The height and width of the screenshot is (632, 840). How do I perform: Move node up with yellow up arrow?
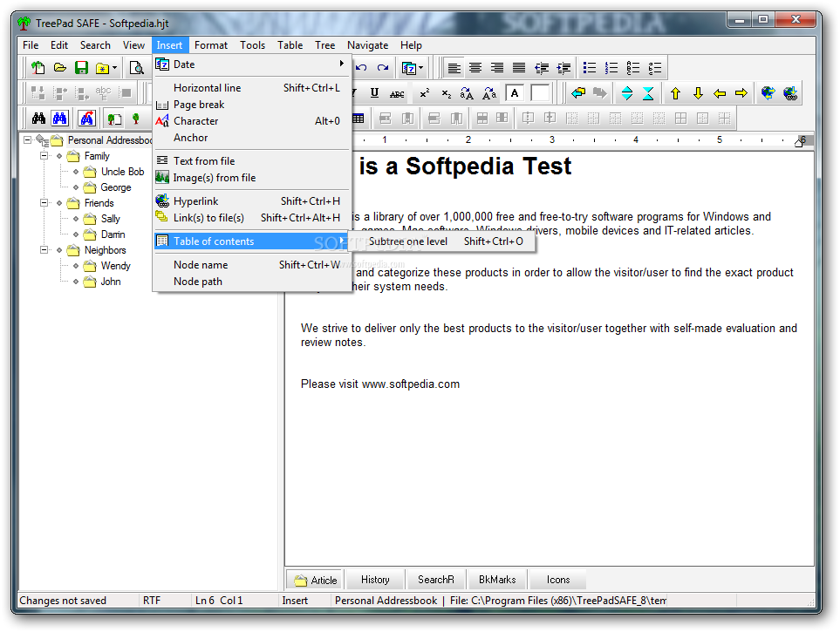tap(675, 94)
